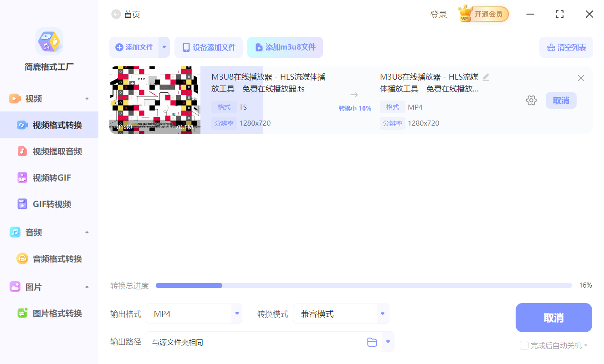The height and width of the screenshot is (364, 604).
Task: Click the output filename text beside the pencil
Action: pyautogui.click(x=430, y=83)
